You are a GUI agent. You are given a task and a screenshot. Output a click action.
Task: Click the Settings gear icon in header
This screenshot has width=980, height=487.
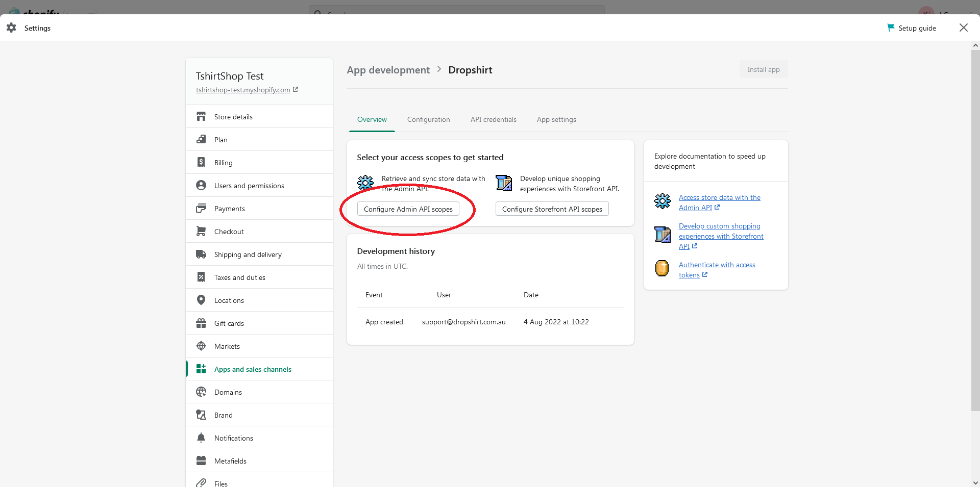[11, 28]
